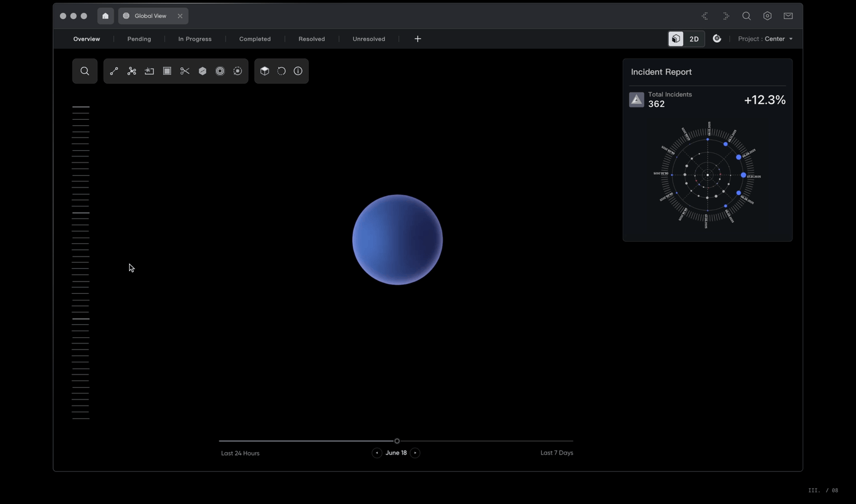Close the Global View tab
Image resolution: width=856 pixels, height=504 pixels.
click(180, 16)
